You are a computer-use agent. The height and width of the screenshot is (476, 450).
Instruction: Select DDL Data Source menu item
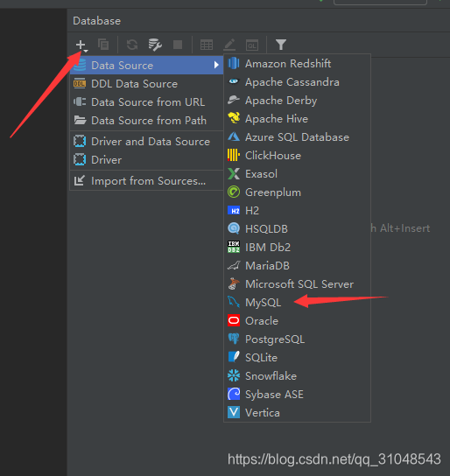coord(147,83)
